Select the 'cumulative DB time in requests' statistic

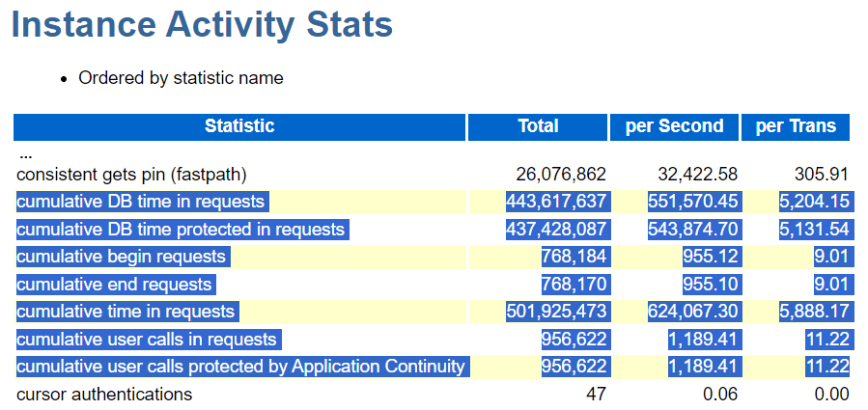pos(141,202)
